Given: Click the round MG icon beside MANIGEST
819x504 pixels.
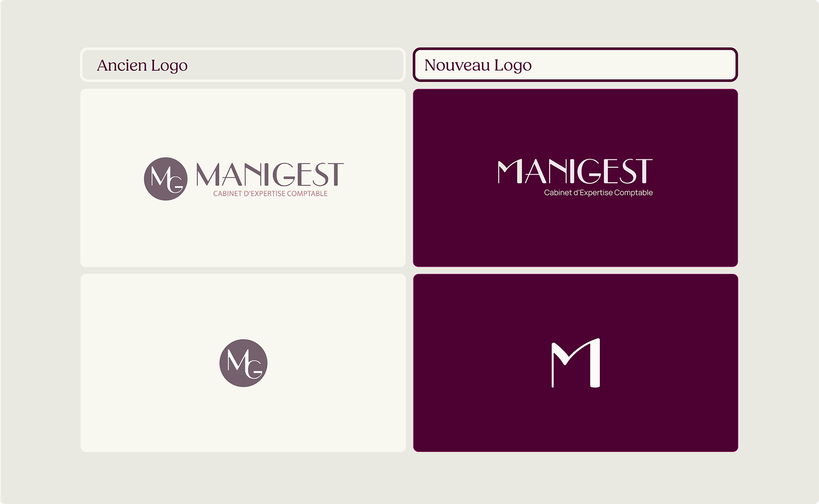Looking at the screenshot, I should pyautogui.click(x=166, y=178).
